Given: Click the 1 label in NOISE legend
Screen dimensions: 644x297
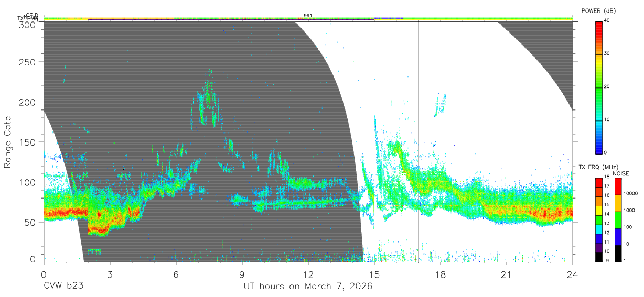Looking at the screenshot, I should [625, 261].
